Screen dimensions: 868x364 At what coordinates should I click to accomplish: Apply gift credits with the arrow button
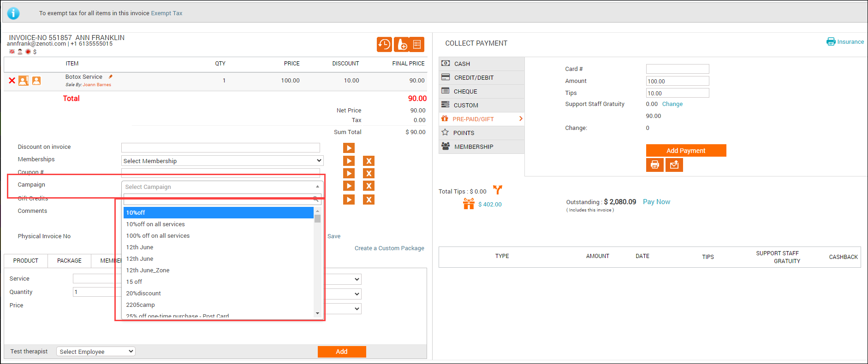[x=349, y=200]
